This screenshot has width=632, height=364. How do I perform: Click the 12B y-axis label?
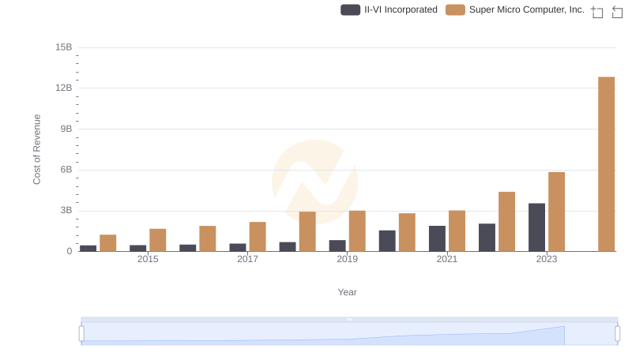[x=64, y=88]
